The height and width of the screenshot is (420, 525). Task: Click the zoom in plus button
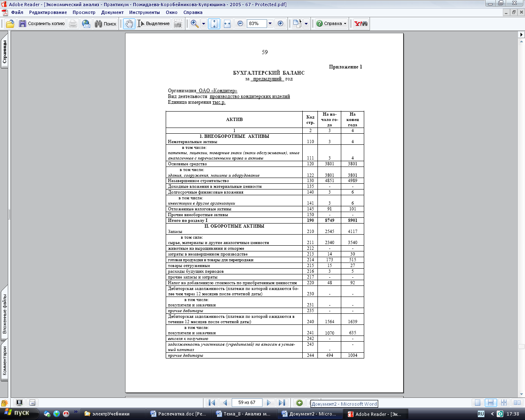[281, 24]
